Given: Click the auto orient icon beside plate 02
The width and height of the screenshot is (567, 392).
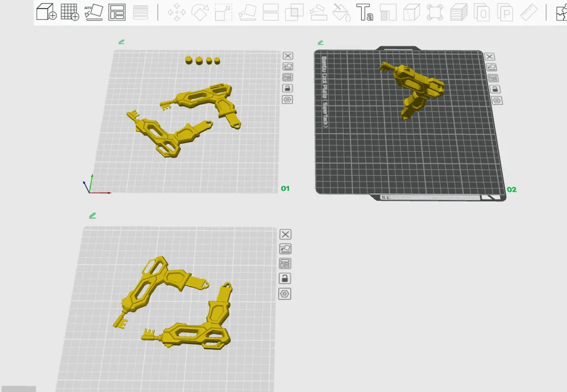Looking at the screenshot, I should point(492,67).
